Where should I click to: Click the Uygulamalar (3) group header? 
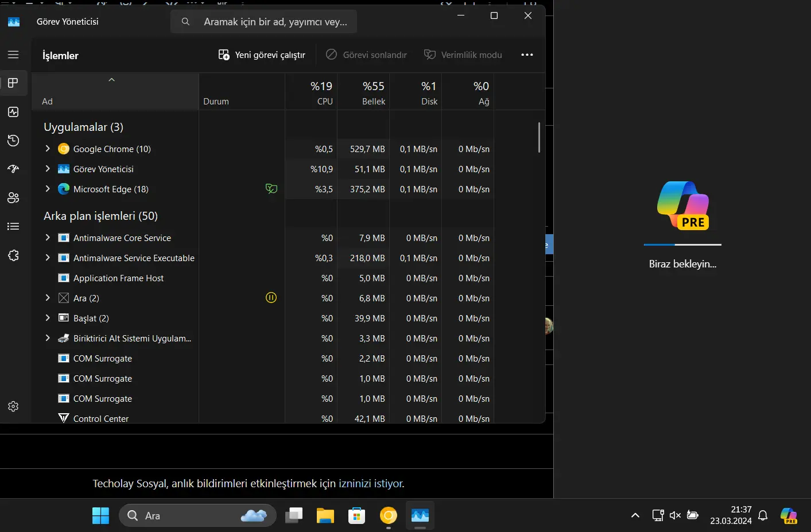click(83, 127)
